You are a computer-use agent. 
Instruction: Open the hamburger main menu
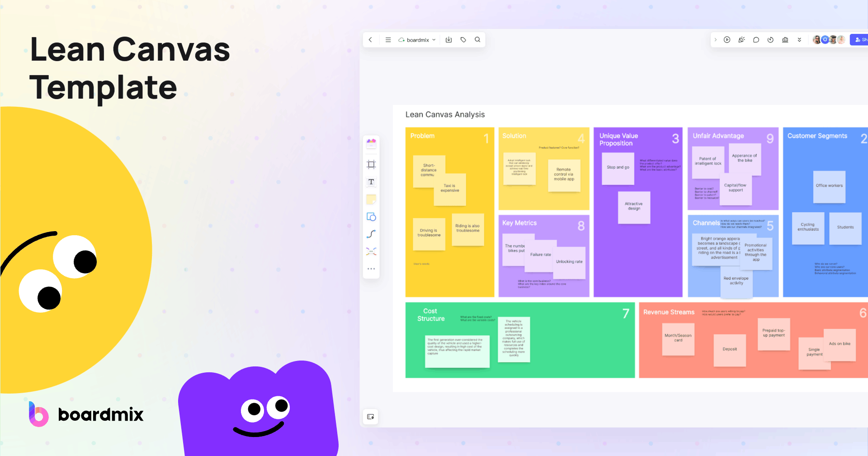pyautogui.click(x=388, y=40)
